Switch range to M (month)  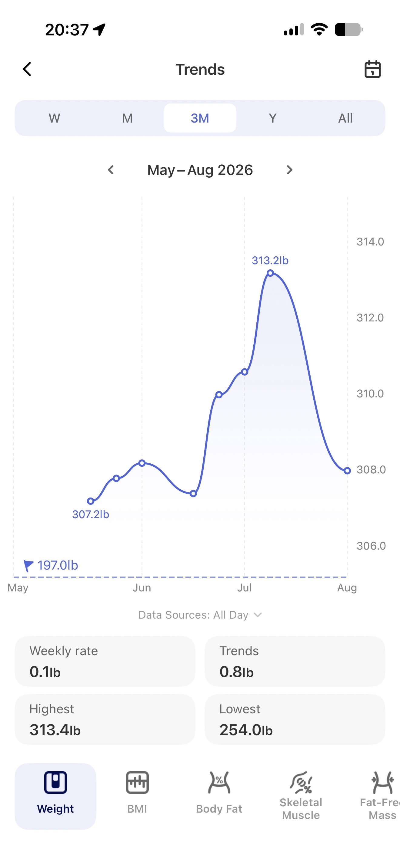(127, 118)
